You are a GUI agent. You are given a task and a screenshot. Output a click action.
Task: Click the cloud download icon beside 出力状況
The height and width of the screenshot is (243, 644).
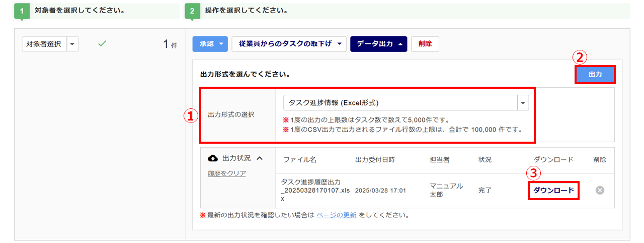coord(213,158)
